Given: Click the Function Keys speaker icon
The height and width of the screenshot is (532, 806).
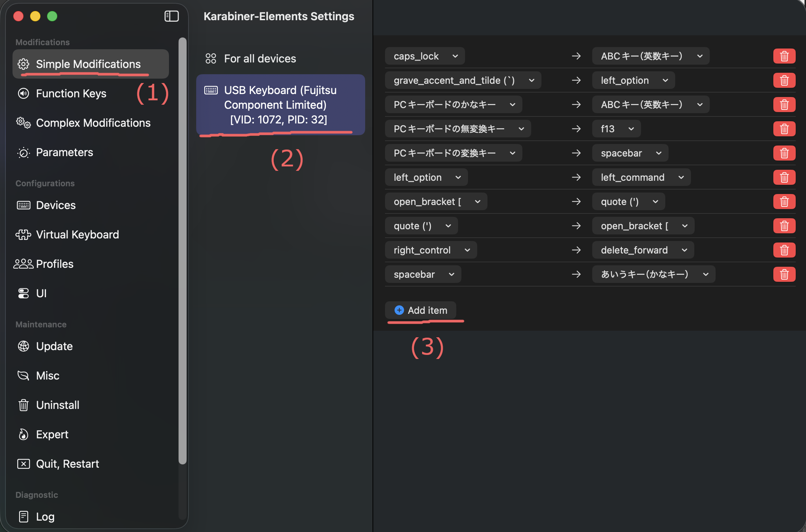Looking at the screenshot, I should point(24,93).
